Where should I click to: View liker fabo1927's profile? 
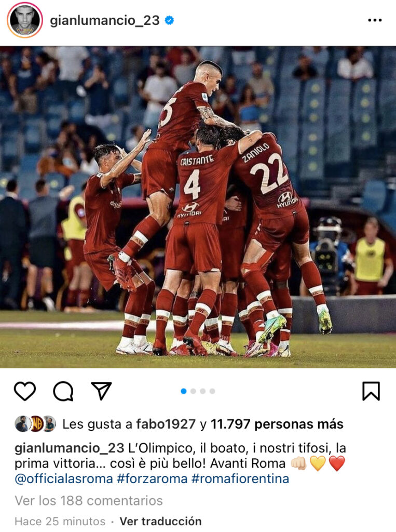point(166,424)
